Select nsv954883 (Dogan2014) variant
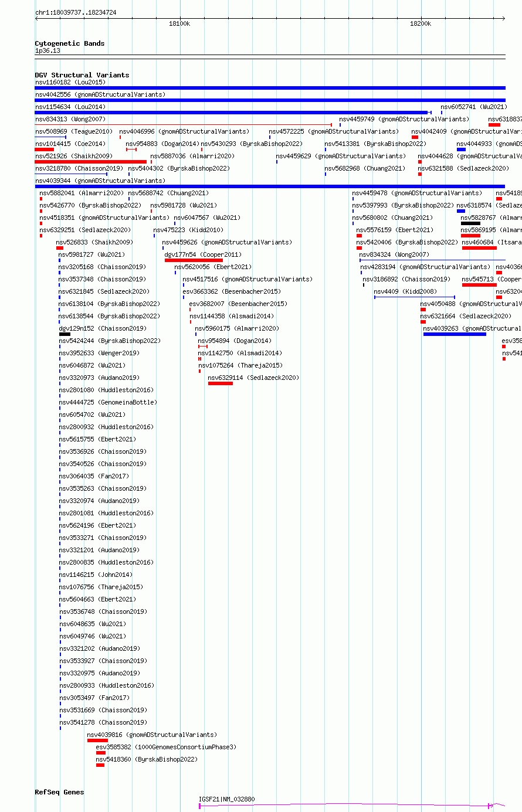Viewport: 522px width, 812px height. [x=162, y=144]
